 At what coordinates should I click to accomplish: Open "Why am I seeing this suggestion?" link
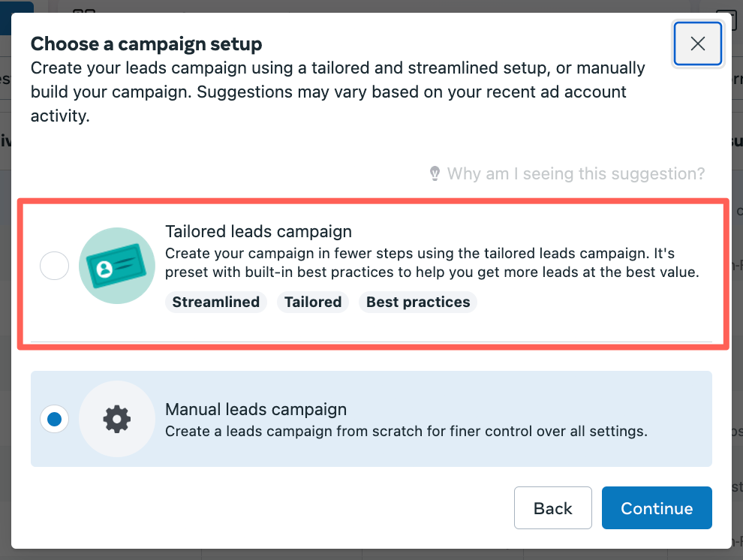(x=576, y=174)
